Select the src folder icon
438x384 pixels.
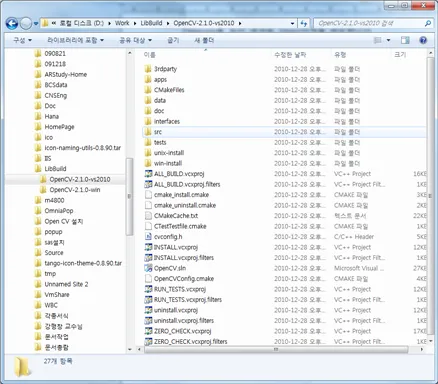click(148, 132)
